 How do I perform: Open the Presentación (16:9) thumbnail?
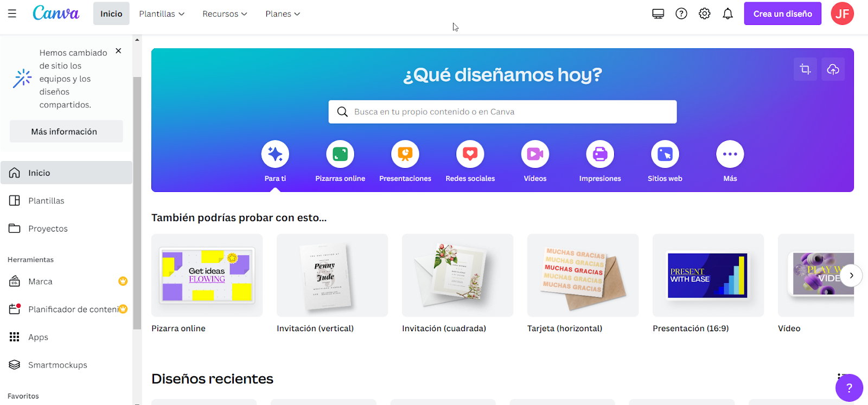point(708,275)
